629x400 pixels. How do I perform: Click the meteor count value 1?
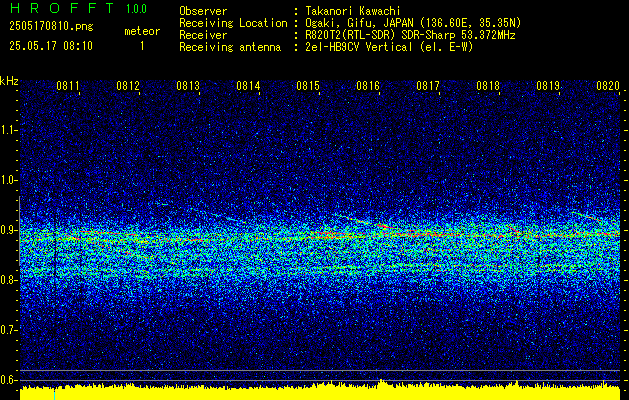[142, 46]
